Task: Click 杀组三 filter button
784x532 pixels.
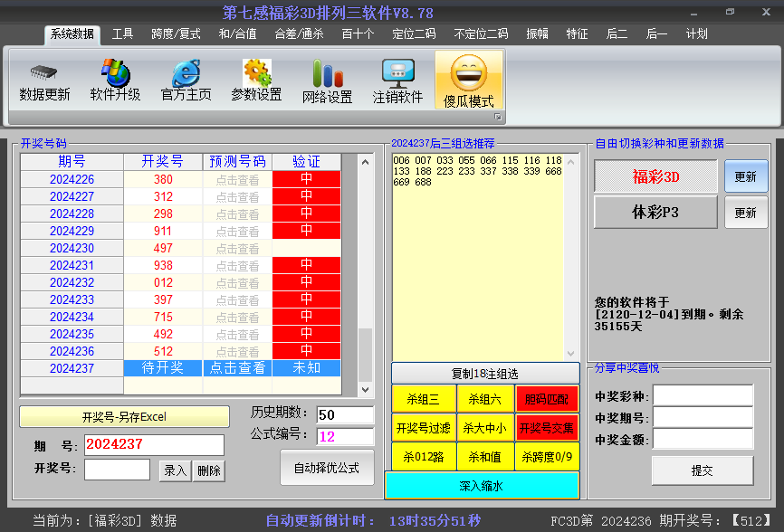Action: [x=424, y=399]
